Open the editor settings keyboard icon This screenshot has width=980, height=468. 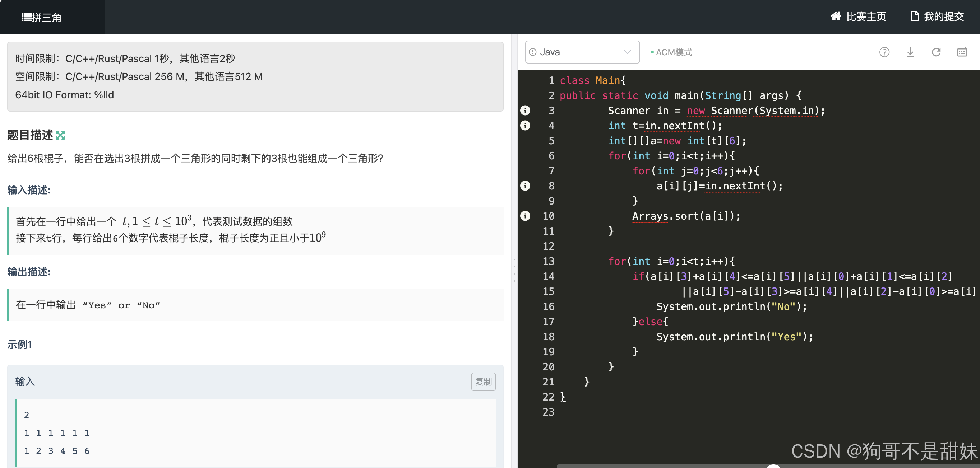[x=962, y=52]
